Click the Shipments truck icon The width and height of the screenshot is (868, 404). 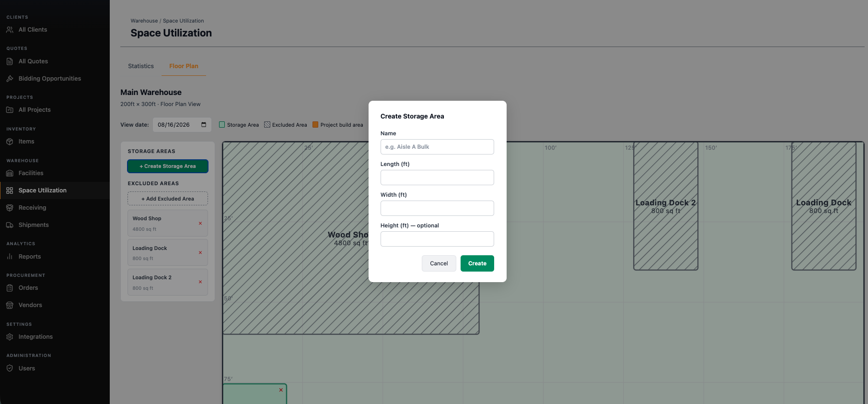click(10, 225)
